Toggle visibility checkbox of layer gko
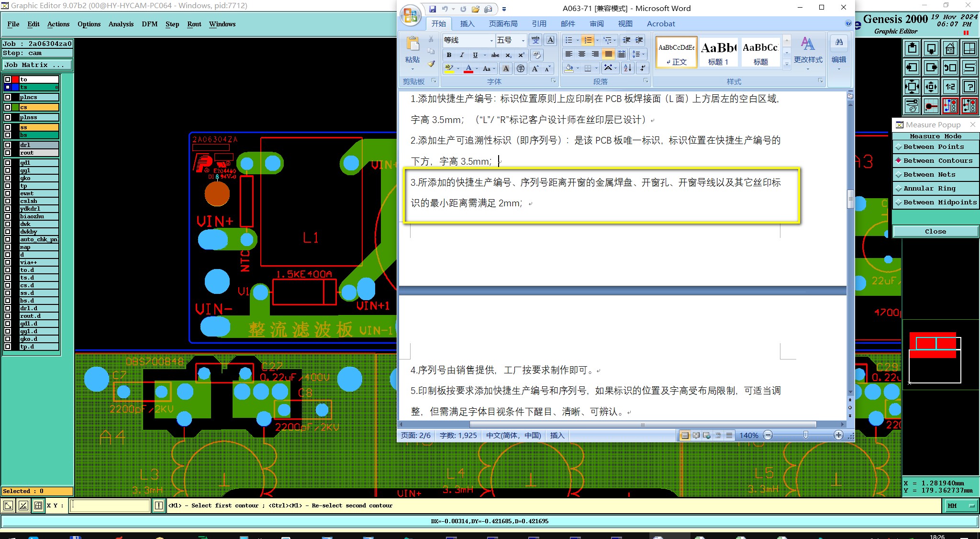 click(8, 178)
